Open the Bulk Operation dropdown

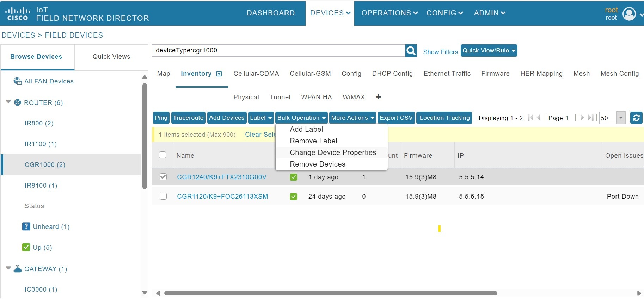(x=301, y=118)
